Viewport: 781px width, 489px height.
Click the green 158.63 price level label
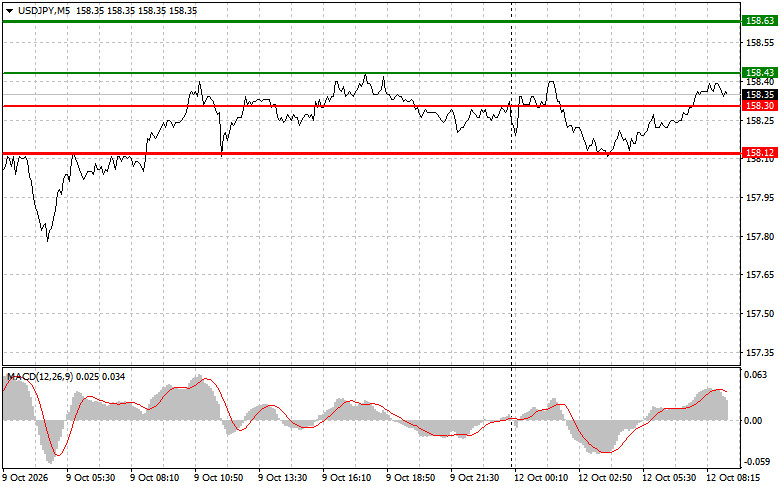[760, 21]
